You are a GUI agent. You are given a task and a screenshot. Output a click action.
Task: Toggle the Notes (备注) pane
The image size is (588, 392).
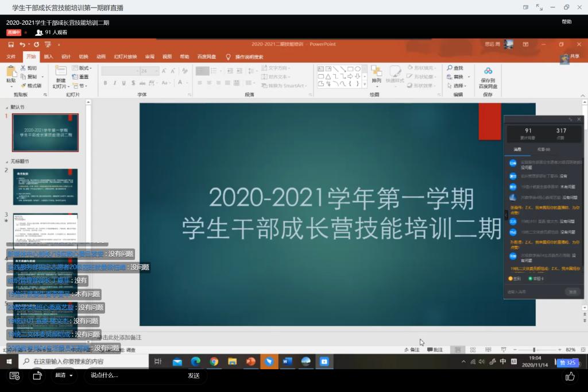coord(412,349)
